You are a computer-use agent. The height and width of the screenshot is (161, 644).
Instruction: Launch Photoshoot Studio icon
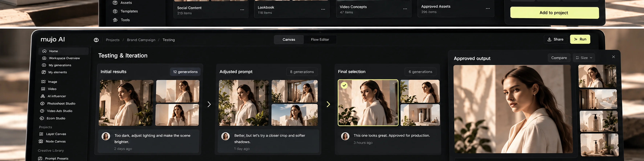pos(42,103)
